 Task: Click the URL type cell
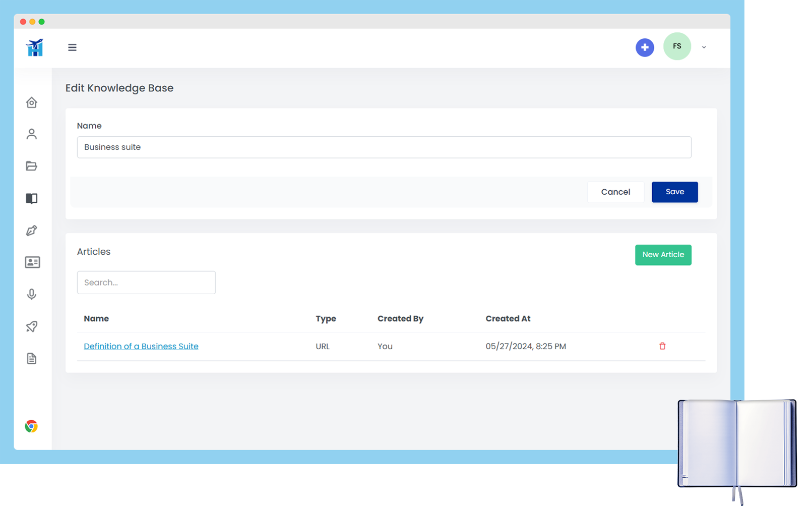(323, 347)
